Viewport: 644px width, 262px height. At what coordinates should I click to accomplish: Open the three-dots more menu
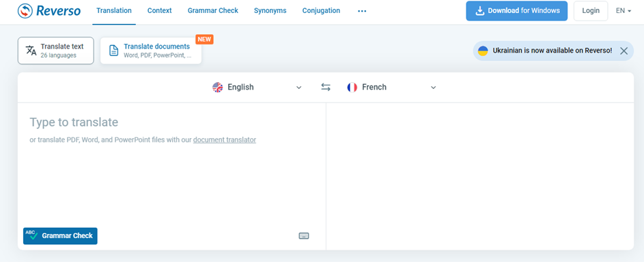362,11
